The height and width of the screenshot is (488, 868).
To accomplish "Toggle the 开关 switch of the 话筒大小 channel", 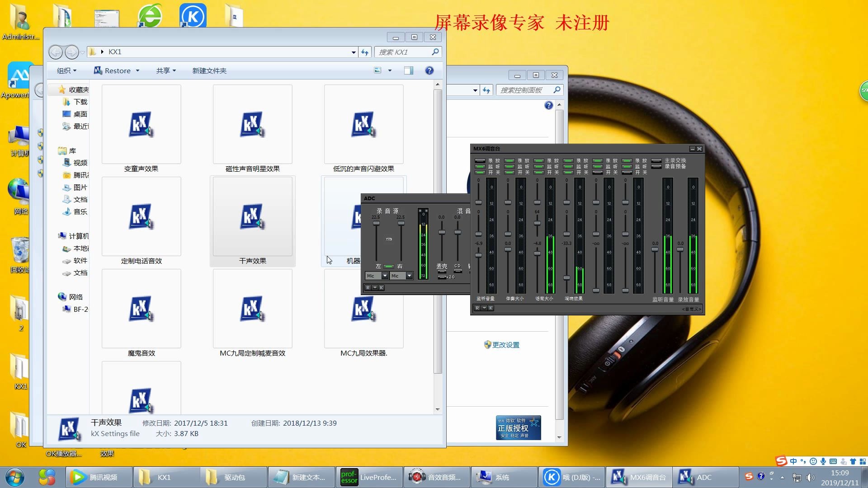I will pos(538,172).
